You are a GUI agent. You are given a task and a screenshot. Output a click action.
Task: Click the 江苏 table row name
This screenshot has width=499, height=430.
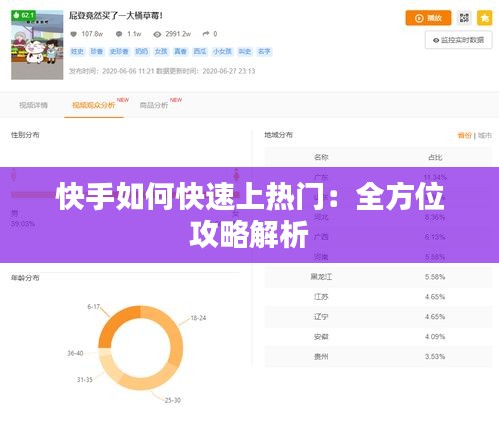[321, 297]
